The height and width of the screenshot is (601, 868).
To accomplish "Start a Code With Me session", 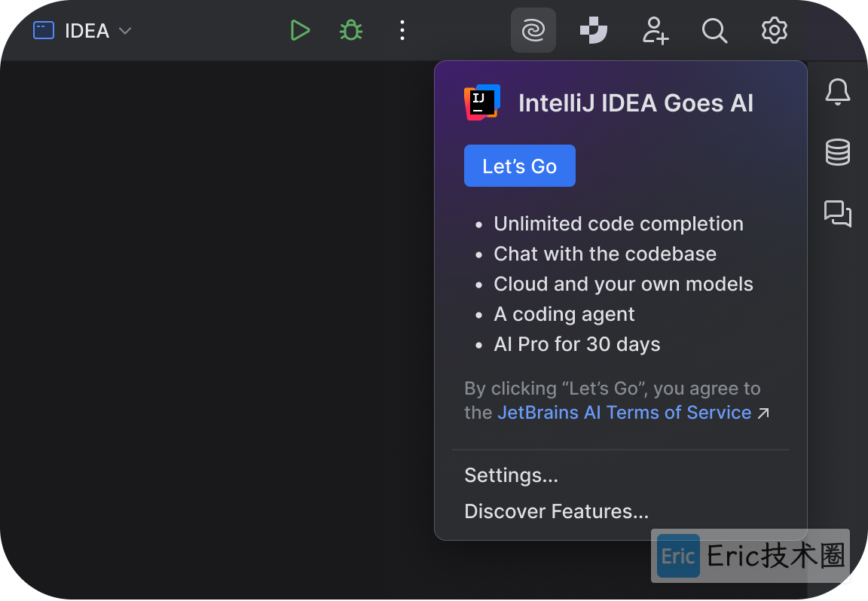I will (x=655, y=31).
